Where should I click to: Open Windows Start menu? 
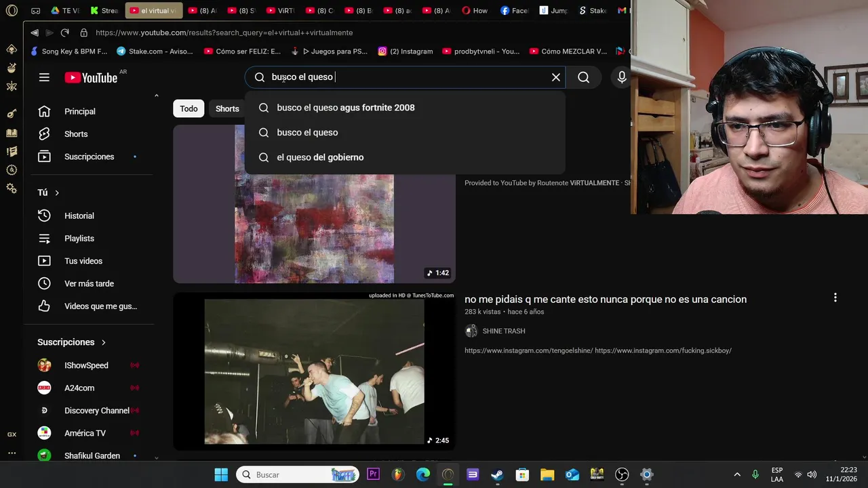[221, 474]
